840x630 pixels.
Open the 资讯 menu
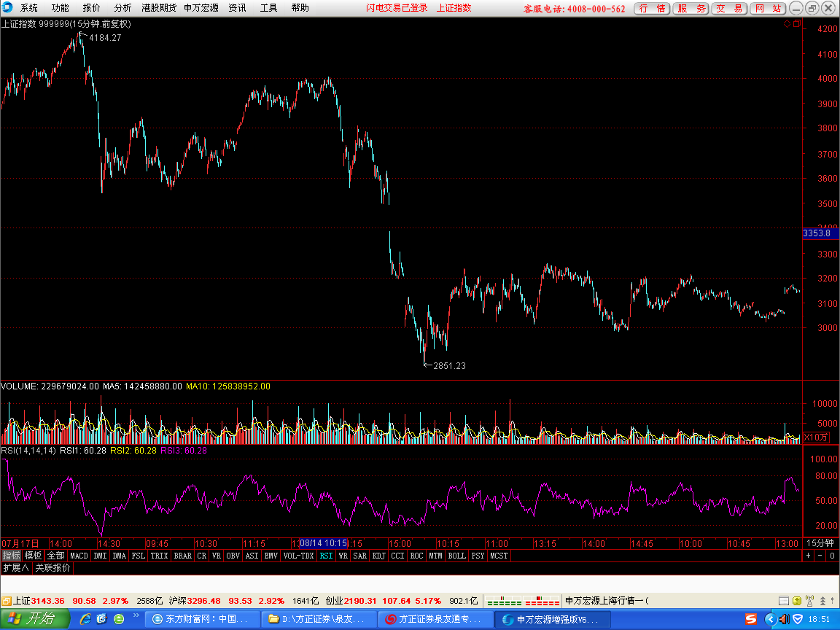coord(237,8)
